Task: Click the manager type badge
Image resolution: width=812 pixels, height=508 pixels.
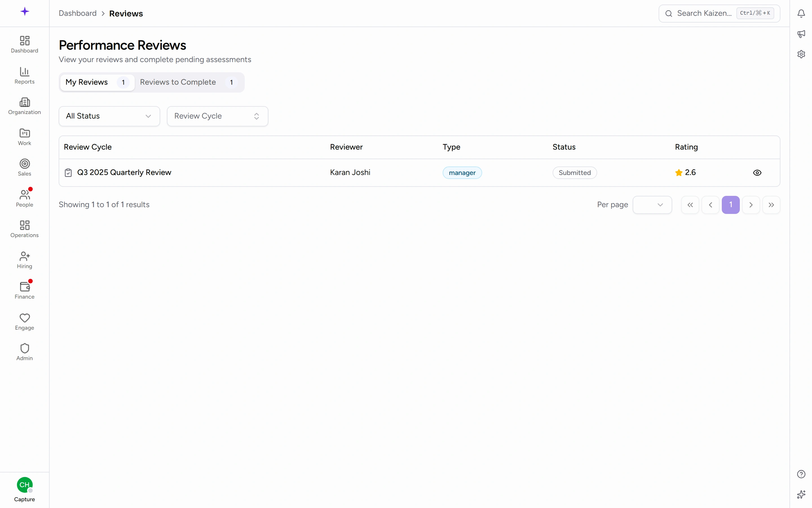Action: (462, 173)
